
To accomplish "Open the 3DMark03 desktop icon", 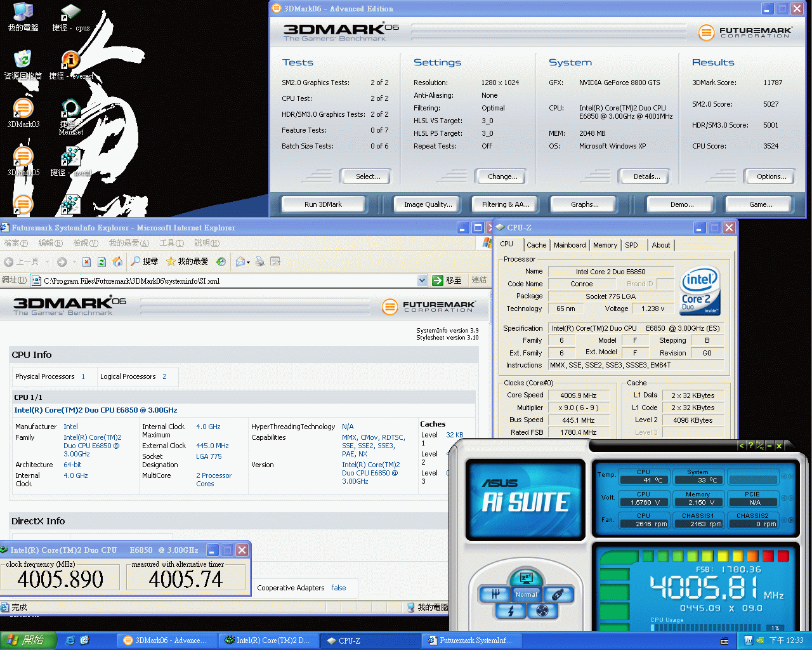I will [23, 114].
